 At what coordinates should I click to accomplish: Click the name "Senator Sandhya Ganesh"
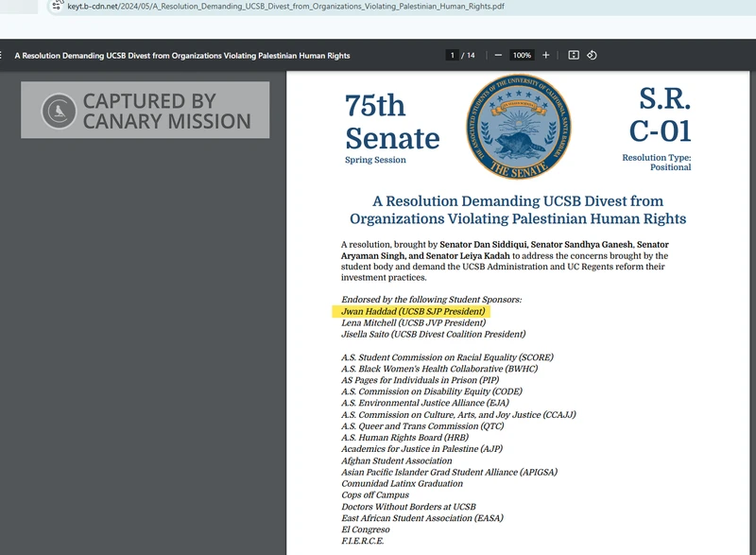pos(581,245)
